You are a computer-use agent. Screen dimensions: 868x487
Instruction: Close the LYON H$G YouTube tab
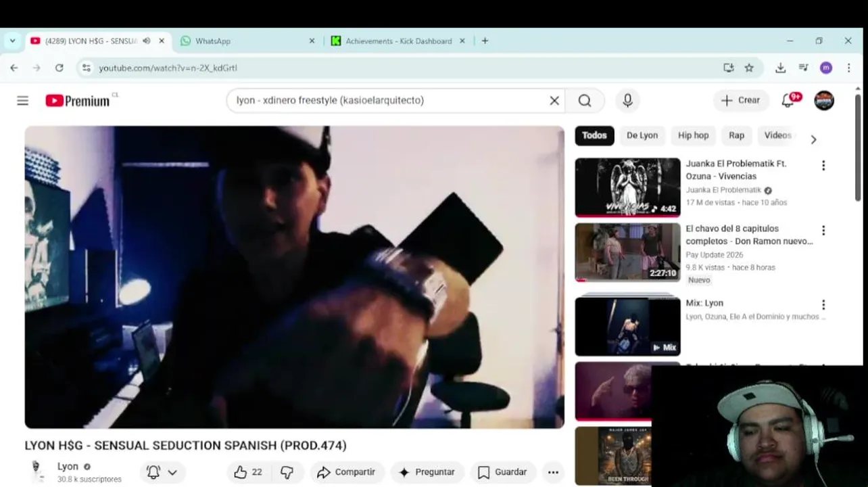[162, 41]
